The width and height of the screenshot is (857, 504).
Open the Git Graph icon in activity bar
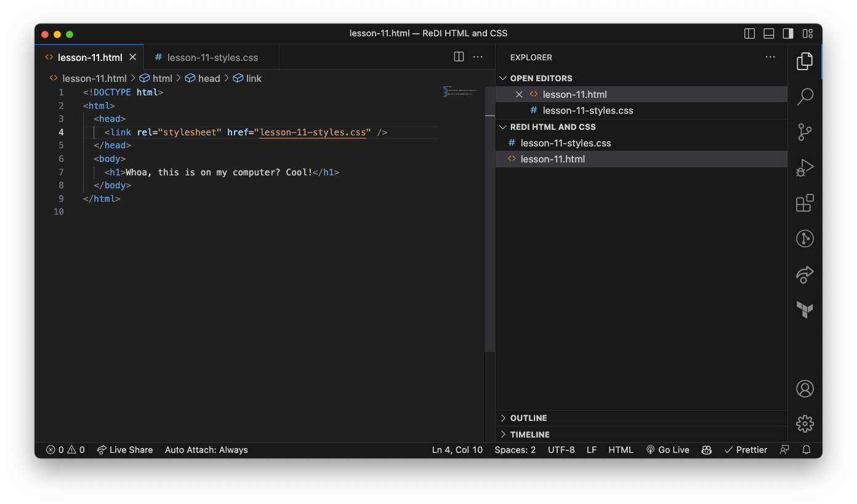click(x=805, y=239)
